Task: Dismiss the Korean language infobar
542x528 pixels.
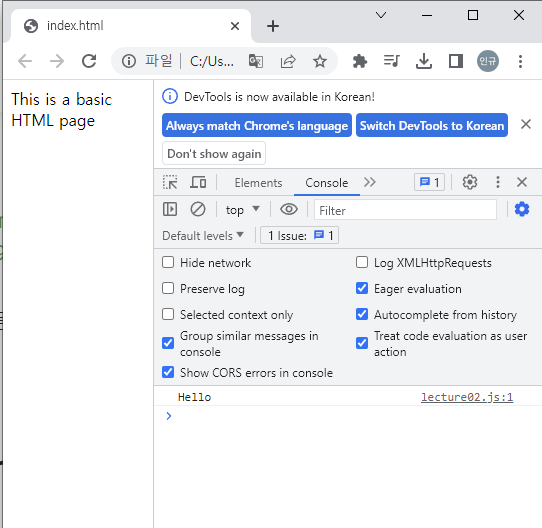Action: click(526, 124)
